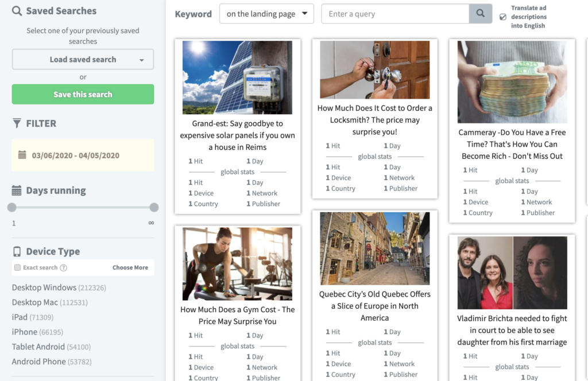The width and height of the screenshot is (588, 381).
Task: Click the calendar icon in date range
Action: click(x=22, y=155)
